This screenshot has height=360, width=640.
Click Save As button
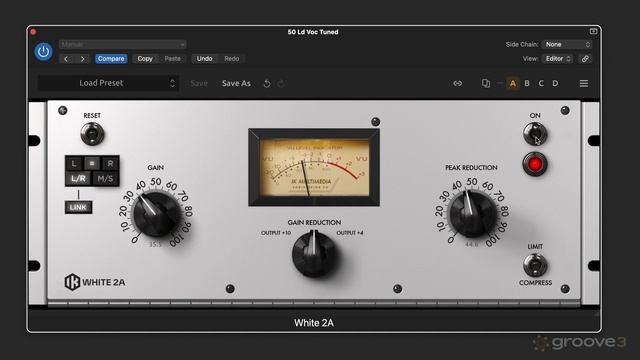[236, 83]
